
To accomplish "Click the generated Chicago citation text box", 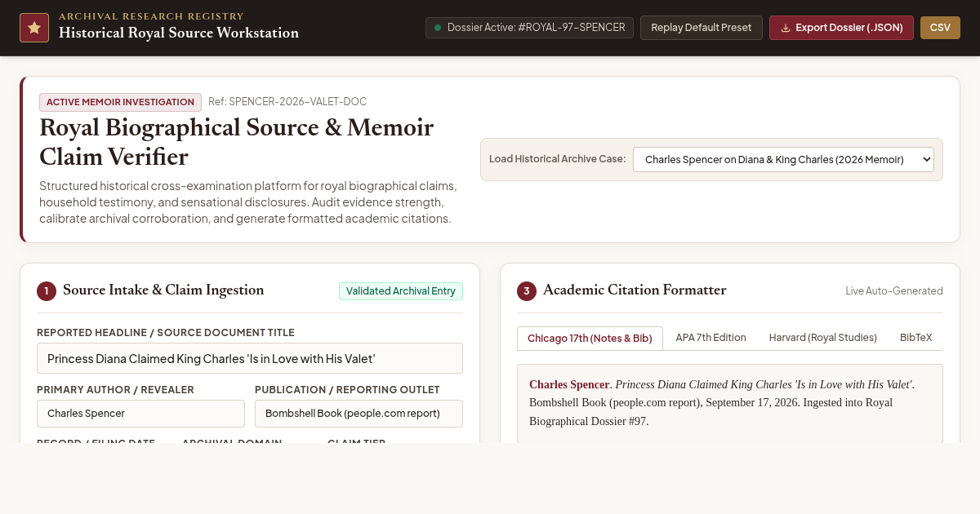I will [730, 403].
